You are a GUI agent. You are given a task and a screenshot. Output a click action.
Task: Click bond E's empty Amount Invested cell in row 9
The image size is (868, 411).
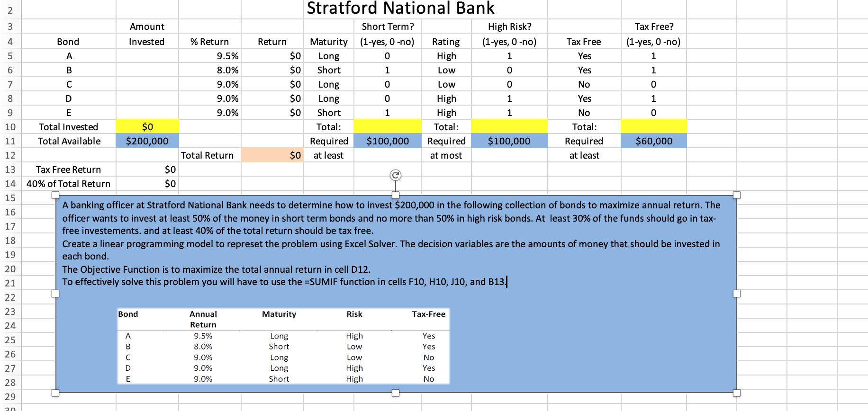[147, 113]
